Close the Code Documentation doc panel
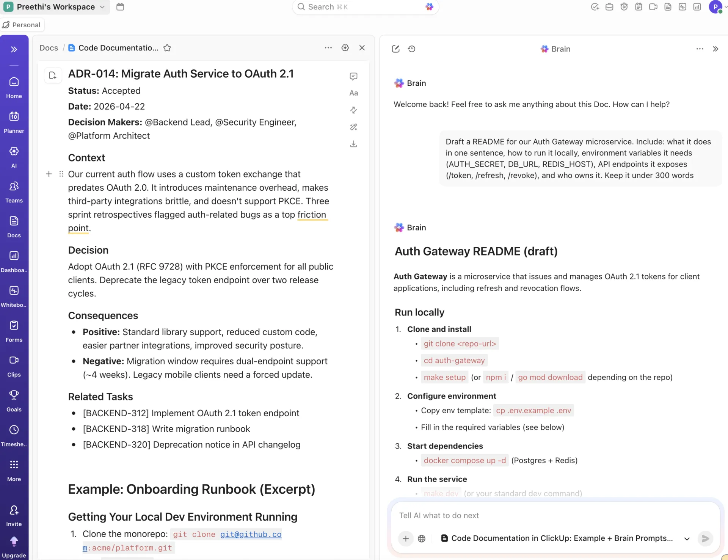 pos(362,48)
